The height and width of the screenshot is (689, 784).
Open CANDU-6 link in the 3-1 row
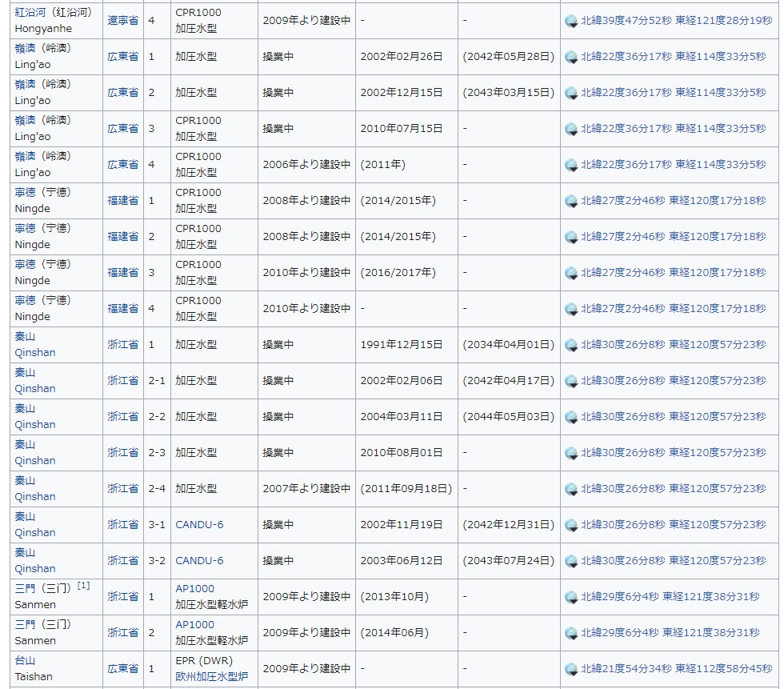point(199,524)
